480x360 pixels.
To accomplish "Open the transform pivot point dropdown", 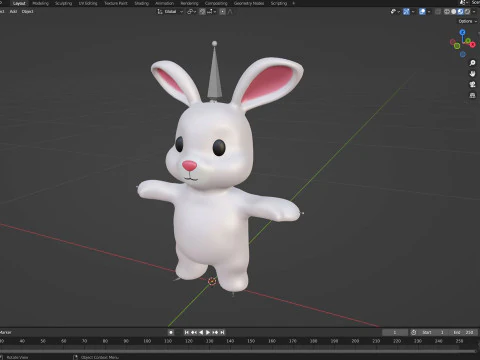I will pyautogui.click(x=191, y=12).
